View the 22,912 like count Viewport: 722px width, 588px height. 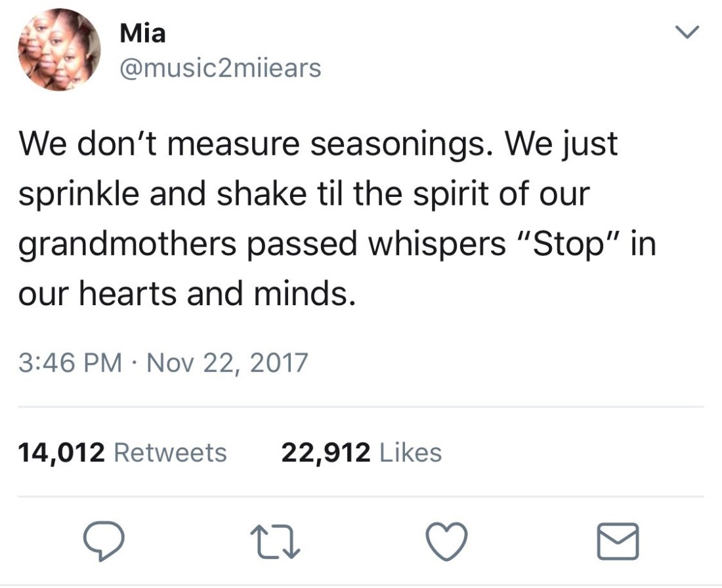click(x=325, y=452)
